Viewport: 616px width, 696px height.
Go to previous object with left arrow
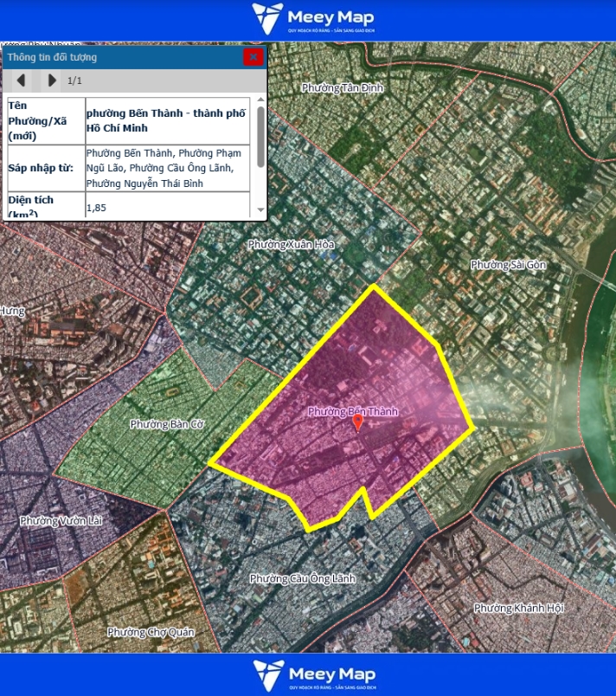click(x=21, y=81)
